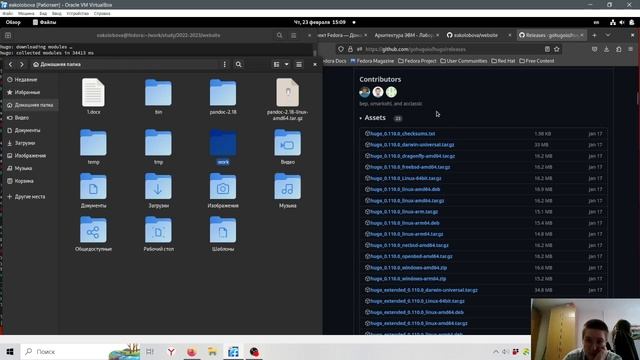Open the Музыка folder icon
The width and height of the screenshot is (640, 360).
point(287,187)
